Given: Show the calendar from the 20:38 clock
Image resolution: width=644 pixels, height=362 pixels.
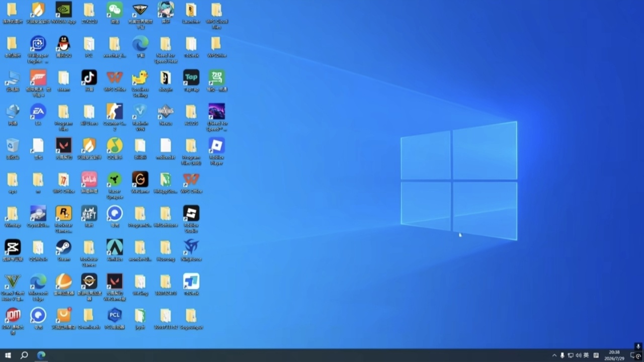Looking at the screenshot, I should pos(614,355).
